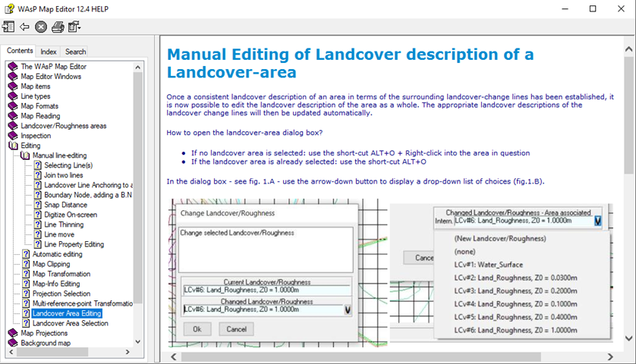
Task: Print the topic with the printer icon
Action: pos(58,27)
